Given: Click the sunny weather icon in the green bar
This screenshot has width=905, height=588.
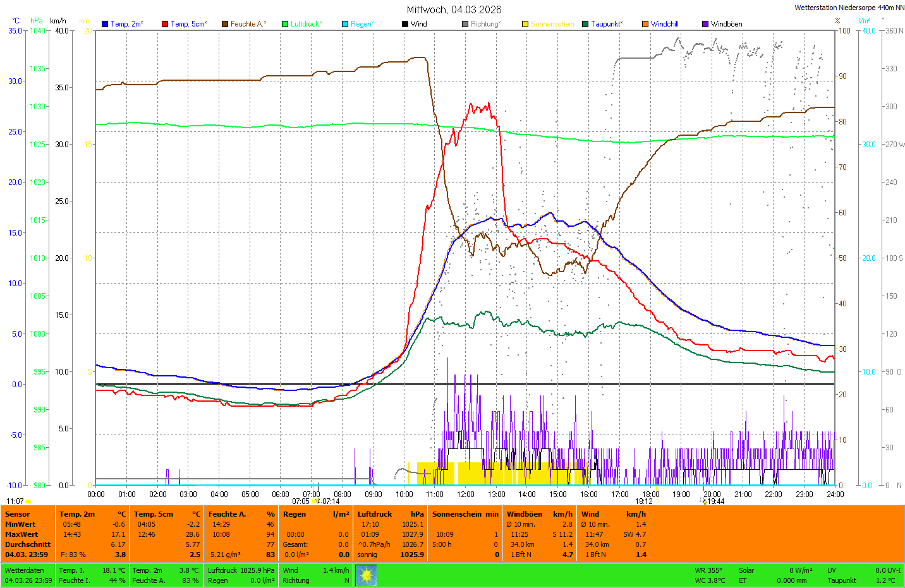Looking at the screenshot, I should pyautogui.click(x=366, y=575).
